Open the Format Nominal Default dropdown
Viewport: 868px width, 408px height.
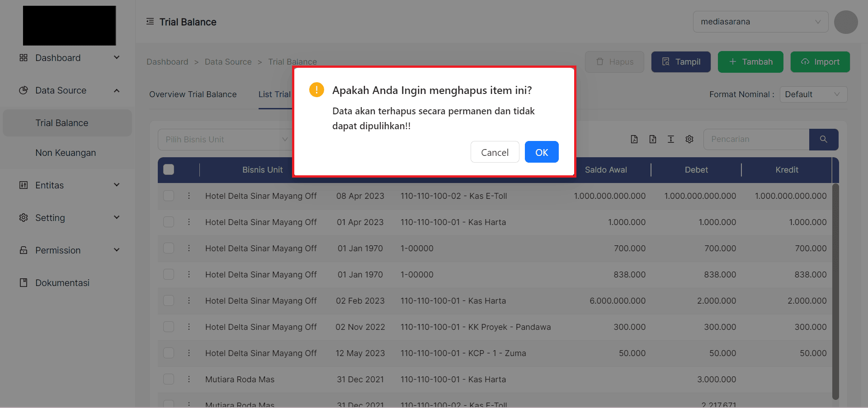[x=813, y=94]
